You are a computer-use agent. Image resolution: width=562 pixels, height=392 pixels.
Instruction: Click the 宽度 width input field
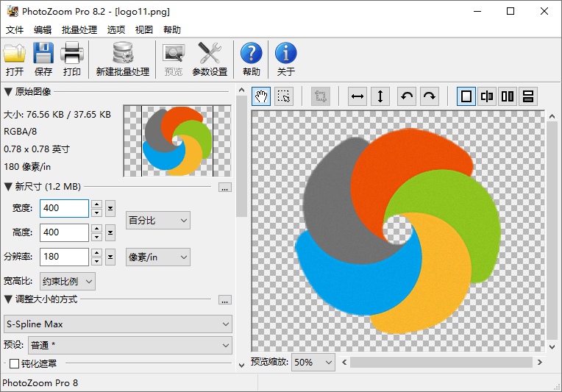[x=64, y=208]
